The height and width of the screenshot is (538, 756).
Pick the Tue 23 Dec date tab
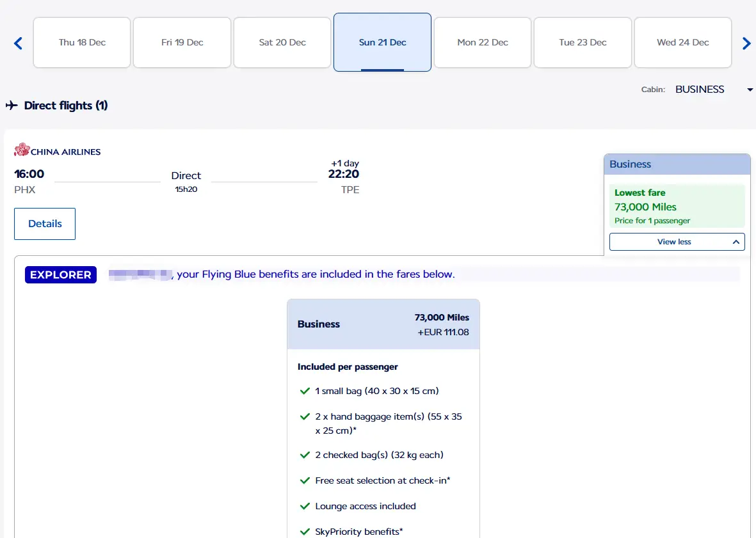click(583, 43)
